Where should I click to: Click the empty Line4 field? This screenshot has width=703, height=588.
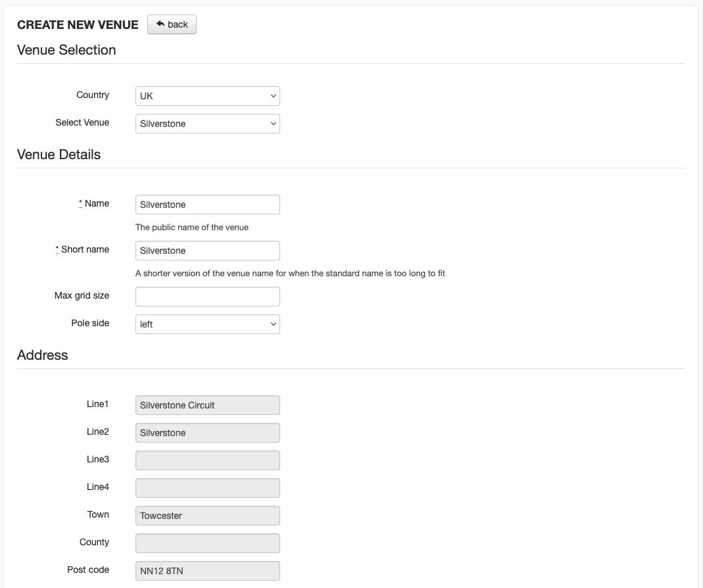coord(208,488)
